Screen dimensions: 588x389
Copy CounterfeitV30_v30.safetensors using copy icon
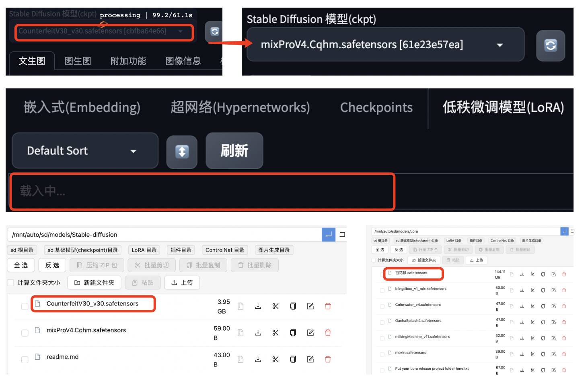(x=293, y=306)
